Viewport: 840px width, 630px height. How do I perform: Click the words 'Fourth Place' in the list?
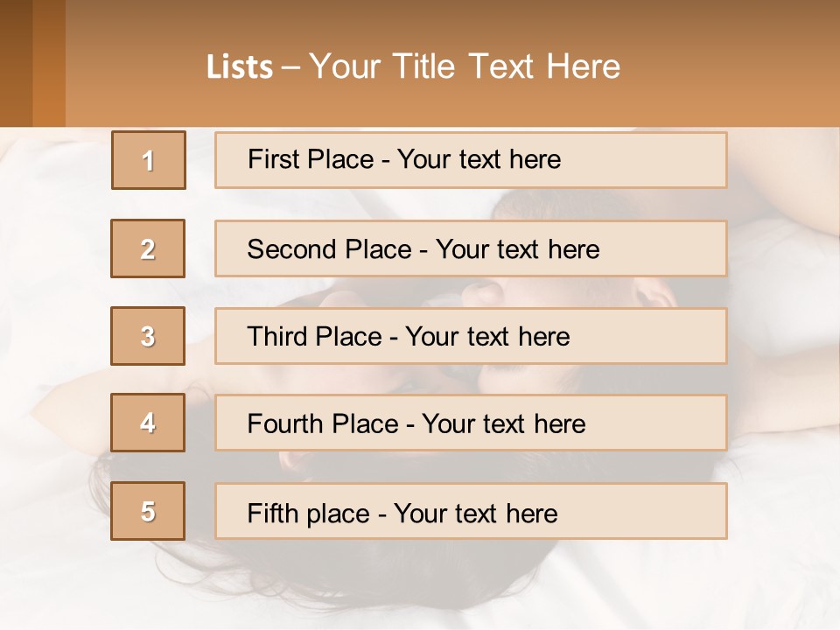pos(322,424)
